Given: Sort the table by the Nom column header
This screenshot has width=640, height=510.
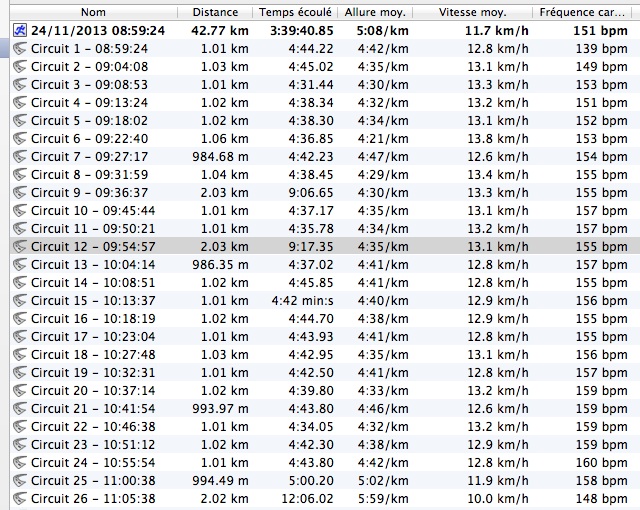Looking at the screenshot, I should (93, 12).
